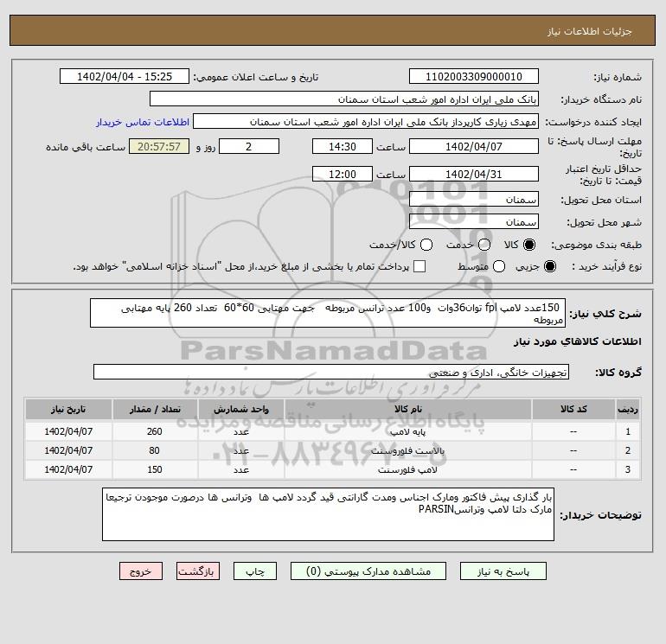Select the متوسط purchase type radio
This screenshot has height=644, width=666.
click(499, 266)
